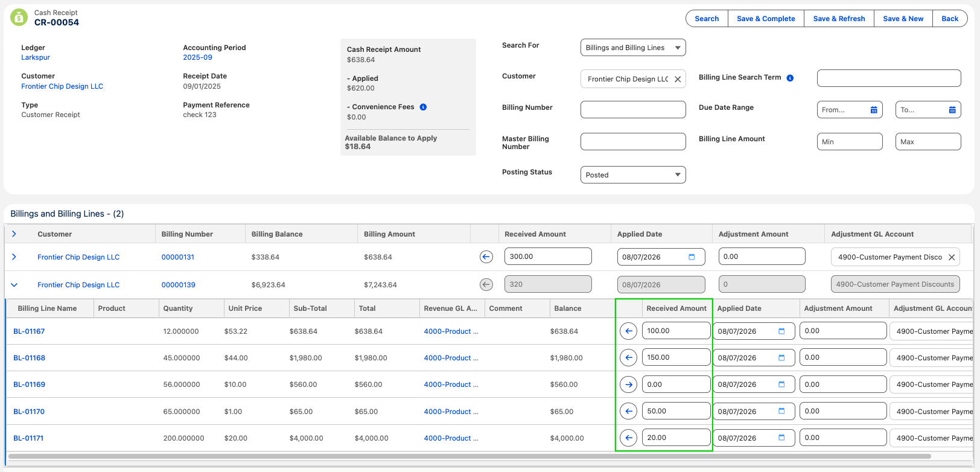Click the left arrow icon beside BL-01167

coord(628,331)
